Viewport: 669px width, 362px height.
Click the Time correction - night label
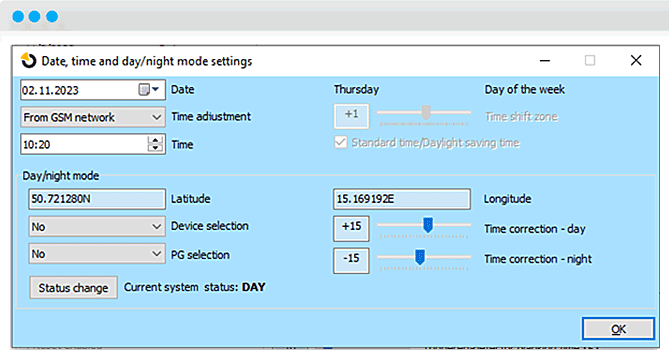point(538,259)
